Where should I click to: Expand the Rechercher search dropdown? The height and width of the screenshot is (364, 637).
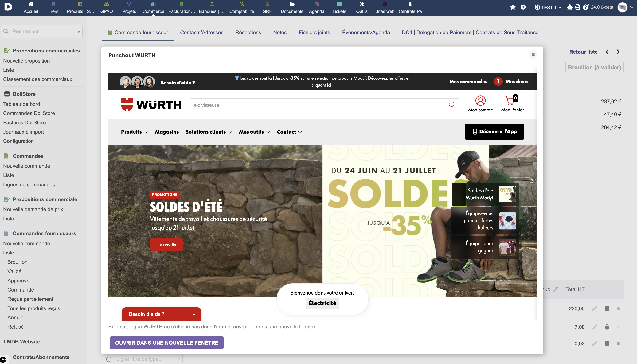click(x=79, y=32)
